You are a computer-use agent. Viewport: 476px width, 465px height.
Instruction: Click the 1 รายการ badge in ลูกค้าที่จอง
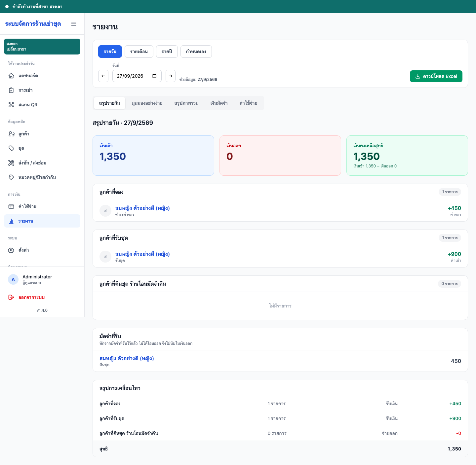click(x=450, y=192)
